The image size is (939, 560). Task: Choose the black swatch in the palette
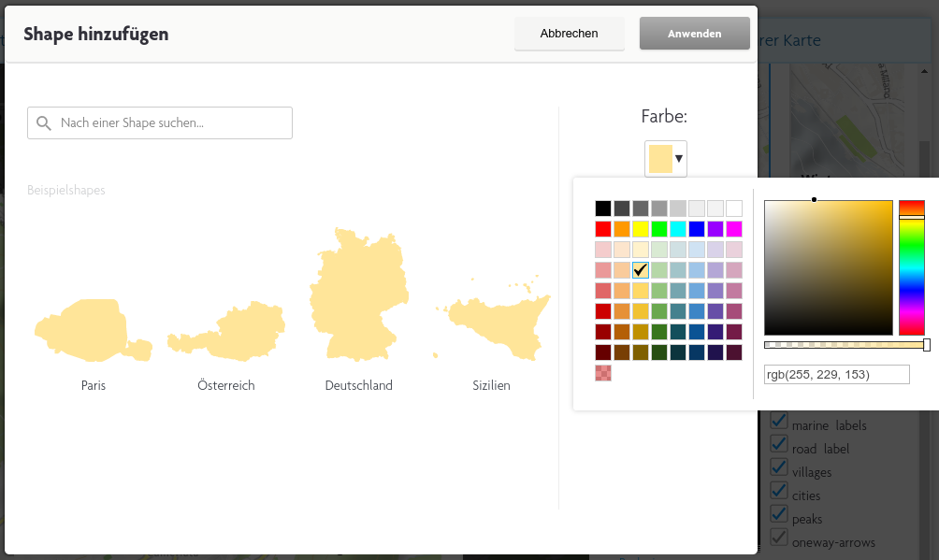[603, 208]
